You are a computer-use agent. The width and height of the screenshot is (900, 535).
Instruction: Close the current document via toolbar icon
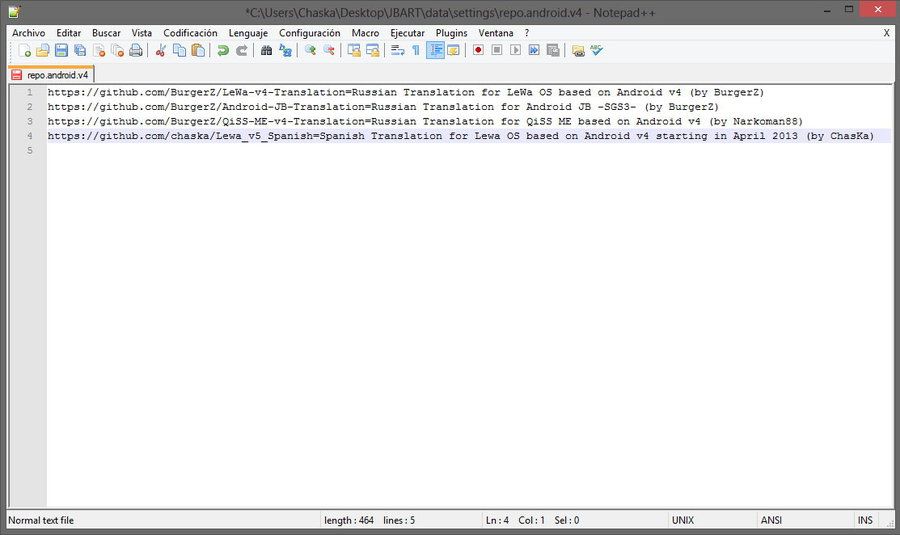(99, 51)
